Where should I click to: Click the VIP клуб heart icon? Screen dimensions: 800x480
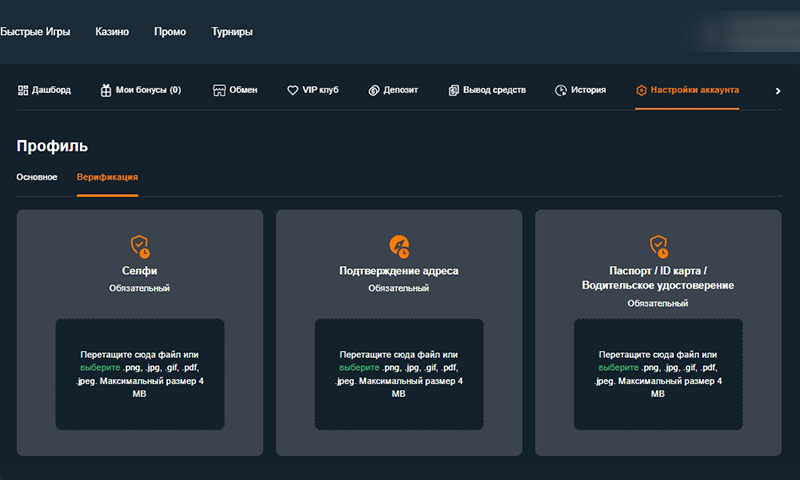click(x=293, y=90)
